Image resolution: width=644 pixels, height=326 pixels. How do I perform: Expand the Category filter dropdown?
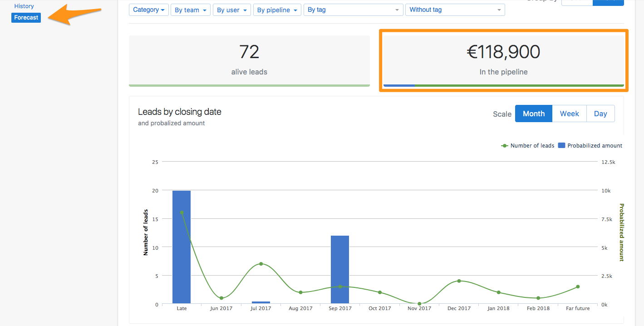tap(149, 10)
